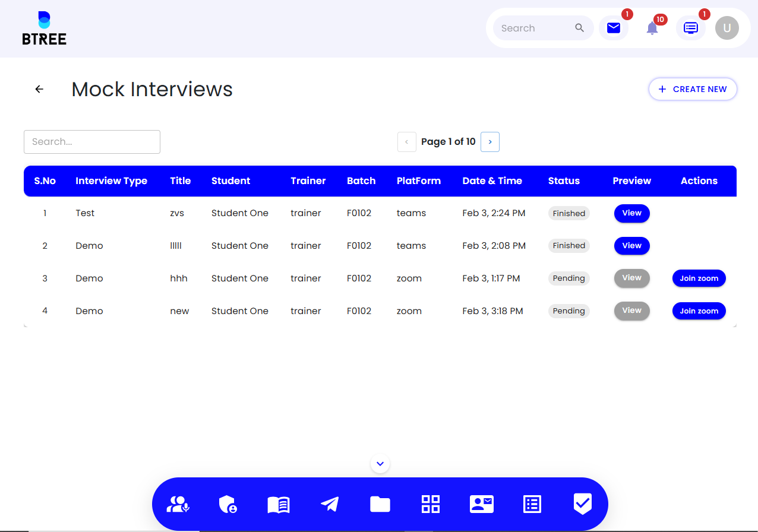Join zoom for the 'hhh' interview
This screenshot has height=532, width=758.
tap(699, 278)
